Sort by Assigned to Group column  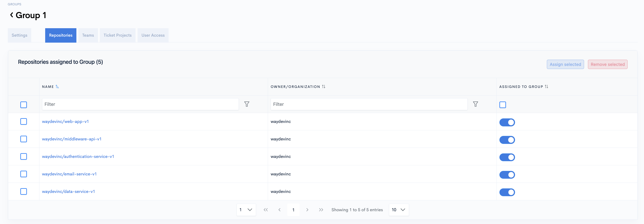[546, 87]
